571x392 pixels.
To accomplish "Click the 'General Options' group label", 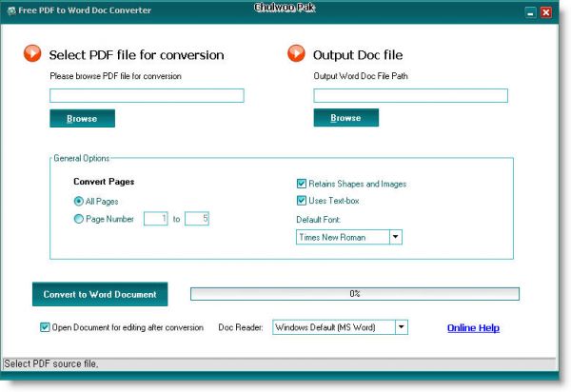I will point(82,158).
